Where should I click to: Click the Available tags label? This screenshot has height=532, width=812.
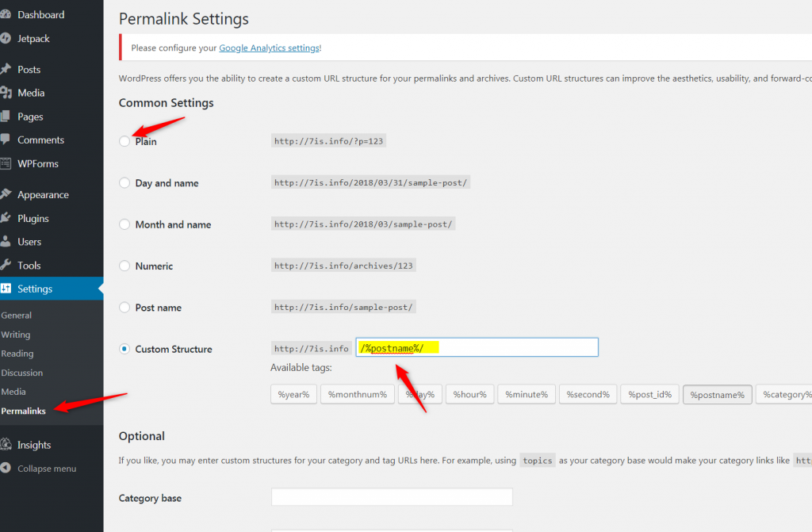[301, 367]
